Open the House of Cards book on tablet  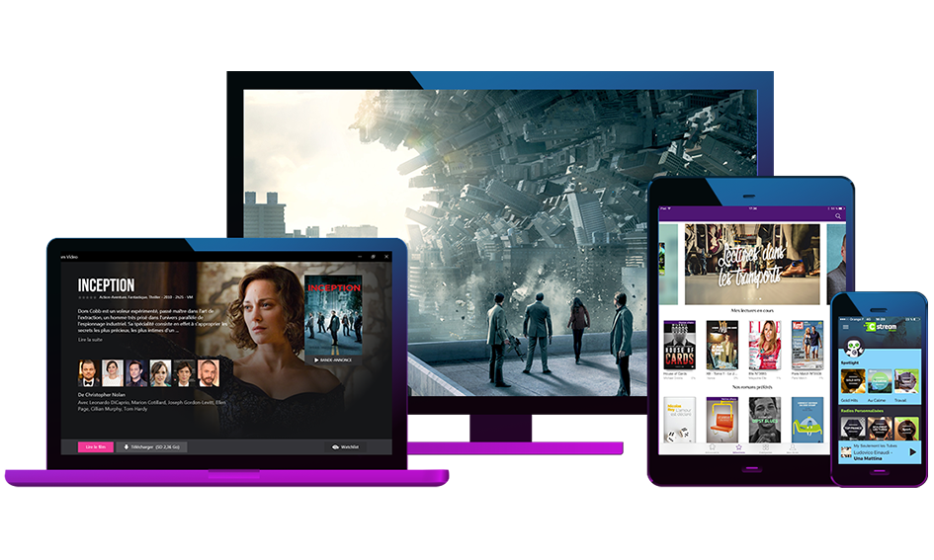pos(679,345)
